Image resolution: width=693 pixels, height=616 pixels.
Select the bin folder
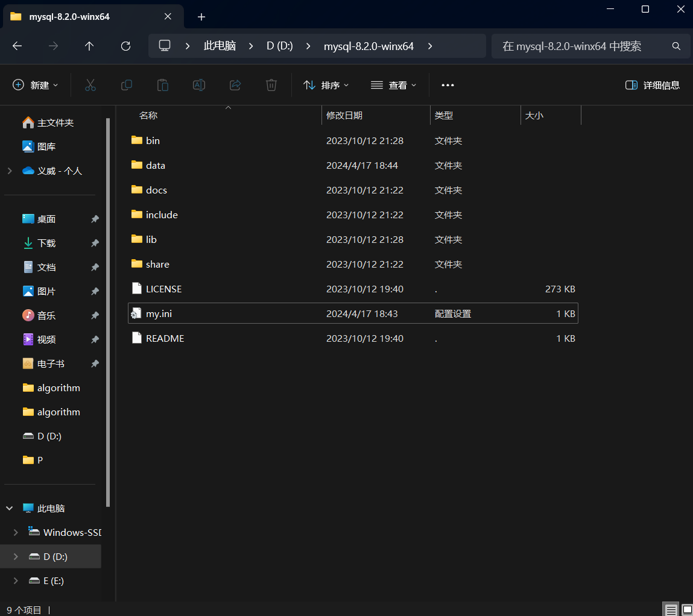click(353, 140)
